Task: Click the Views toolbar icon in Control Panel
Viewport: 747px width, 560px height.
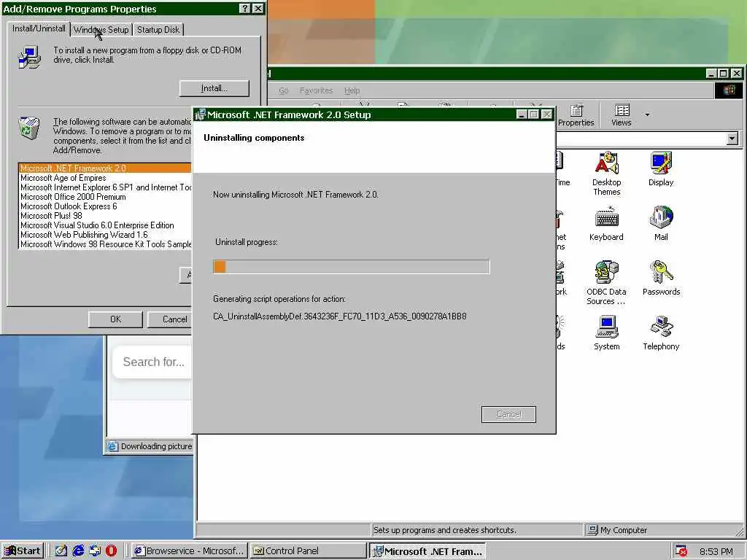Action: tap(622, 115)
